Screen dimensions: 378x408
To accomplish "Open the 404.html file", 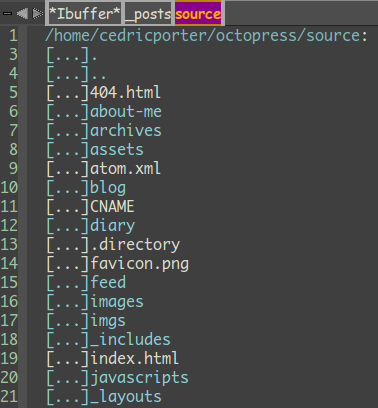I will point(125,92).
